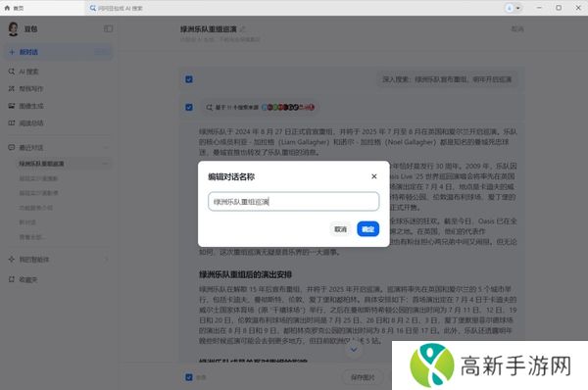
Task: Click the 保存图片 save image button
Action: click(363, 377)
